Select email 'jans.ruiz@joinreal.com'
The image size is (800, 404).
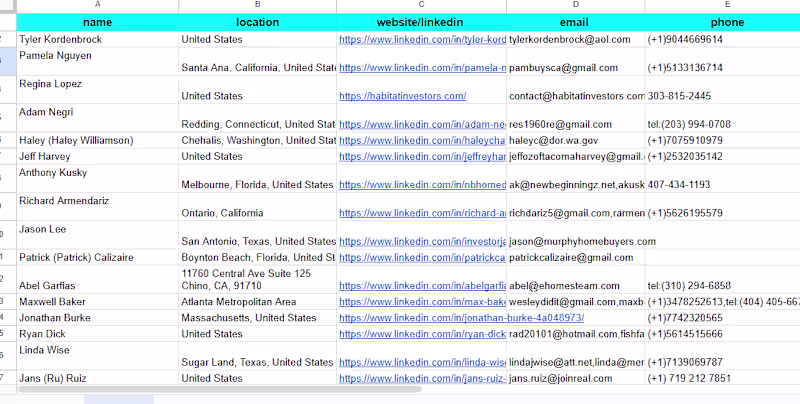pyautogui.click(x=576, y=378)
